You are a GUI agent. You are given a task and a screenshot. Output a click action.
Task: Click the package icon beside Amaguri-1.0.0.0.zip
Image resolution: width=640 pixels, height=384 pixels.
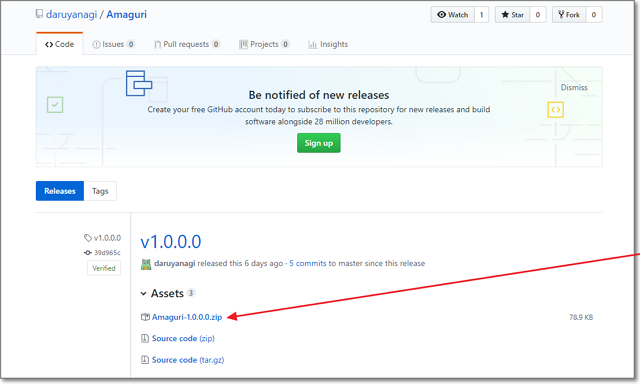145,317
